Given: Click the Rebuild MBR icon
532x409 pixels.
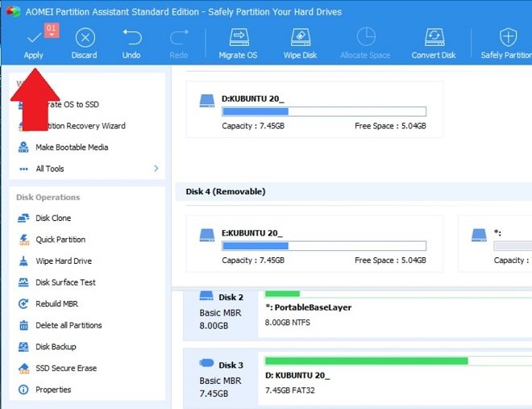Looking at the screenshot, I should coord(23,304).
